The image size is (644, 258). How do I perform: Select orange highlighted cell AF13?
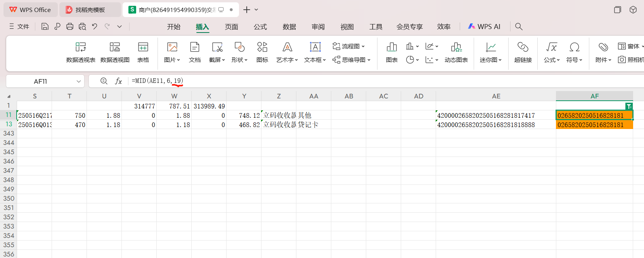[x=594, y=125]
